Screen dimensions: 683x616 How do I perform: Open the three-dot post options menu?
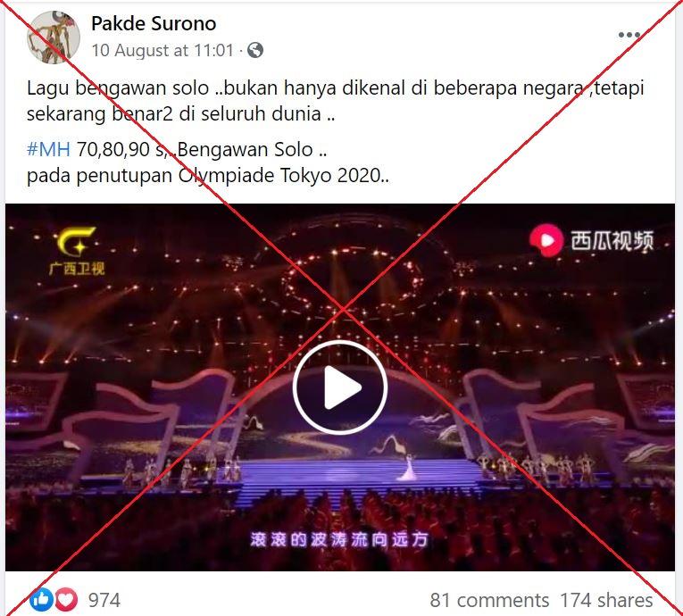coord(629,35)
